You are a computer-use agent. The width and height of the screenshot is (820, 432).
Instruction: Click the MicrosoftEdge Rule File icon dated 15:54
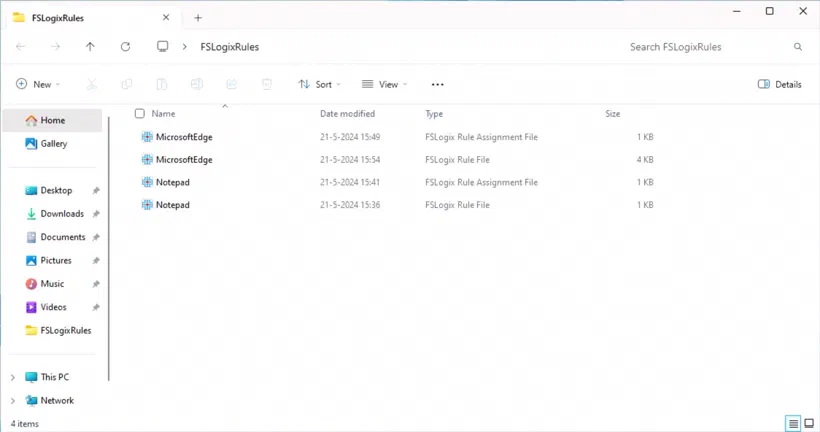pos(147,160)
